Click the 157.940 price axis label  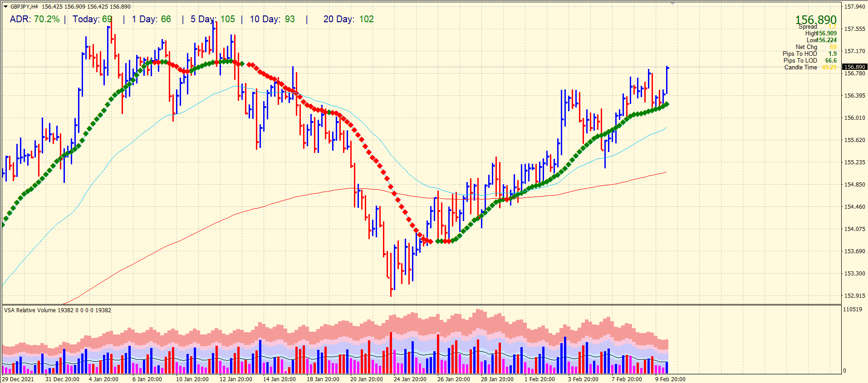(x=854, y=7)
